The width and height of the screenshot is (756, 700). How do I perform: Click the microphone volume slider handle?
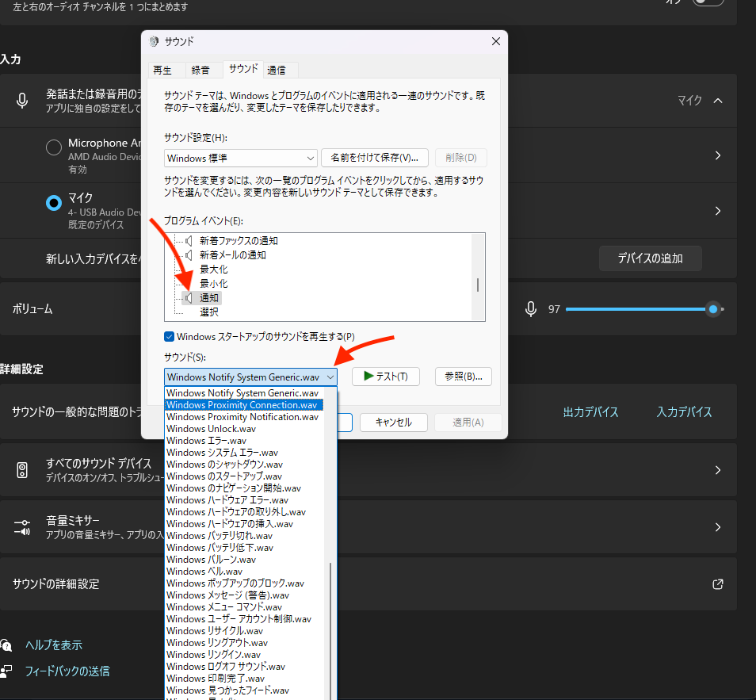[714, 308]
